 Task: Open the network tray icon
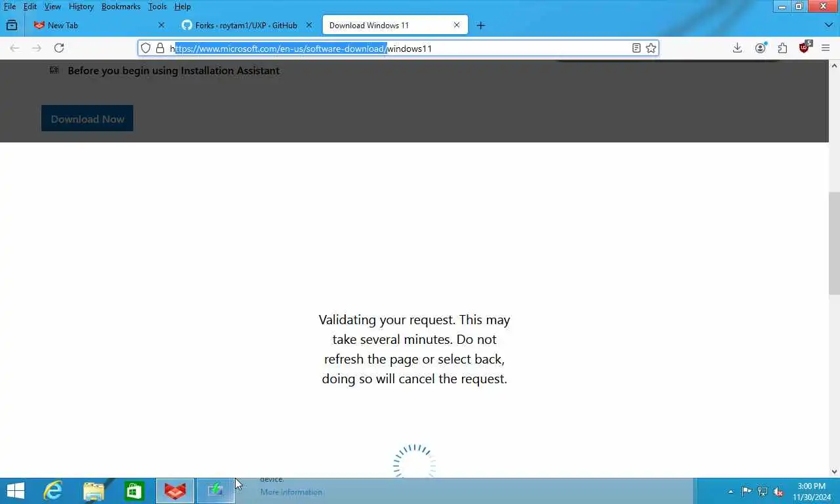pyautogui.click(x=763, y=492)
